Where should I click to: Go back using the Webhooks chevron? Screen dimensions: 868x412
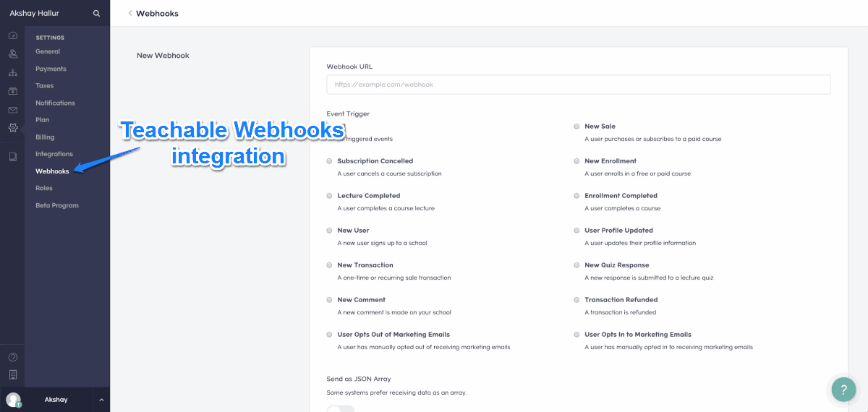click(x=130, y=13)
